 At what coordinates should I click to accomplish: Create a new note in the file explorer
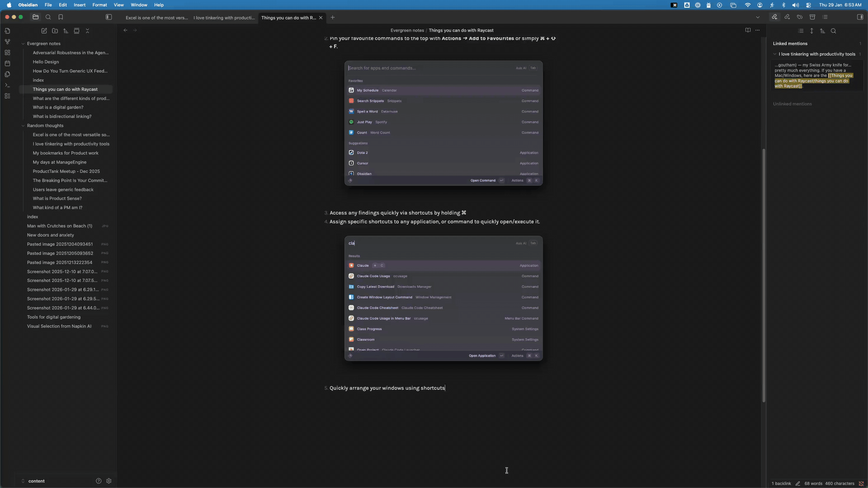[44, 31]
